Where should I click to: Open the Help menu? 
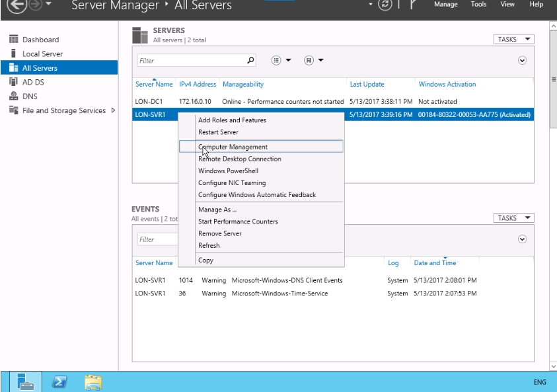click(x=537, y=4)
